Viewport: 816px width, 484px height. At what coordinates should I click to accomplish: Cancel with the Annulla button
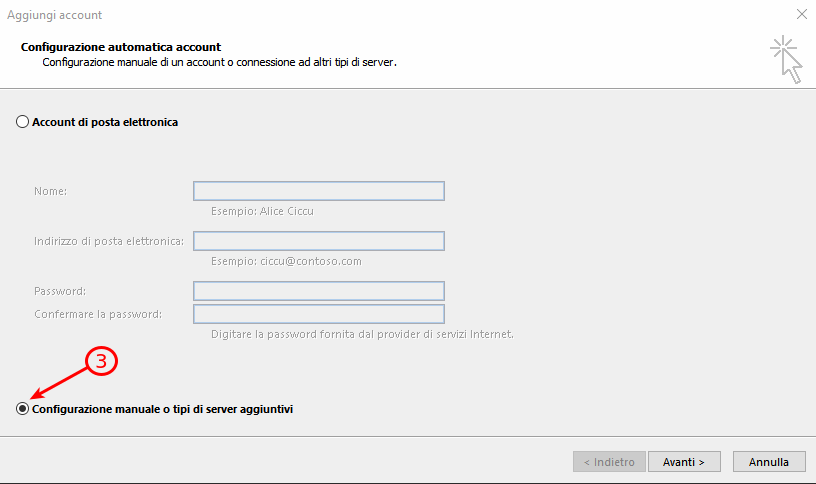[x=769, y=462]
